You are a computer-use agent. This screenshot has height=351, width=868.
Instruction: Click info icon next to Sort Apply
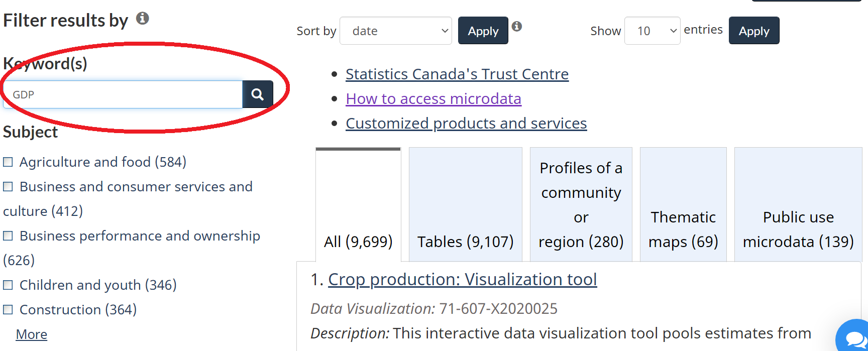[x=517, y=26]
